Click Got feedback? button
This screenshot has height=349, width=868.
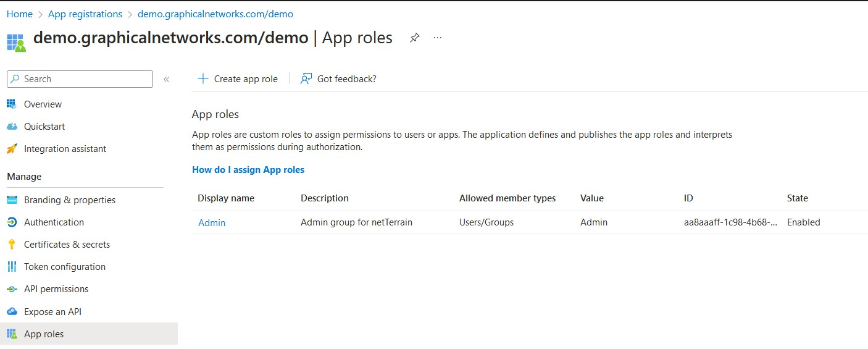[338, 78]
